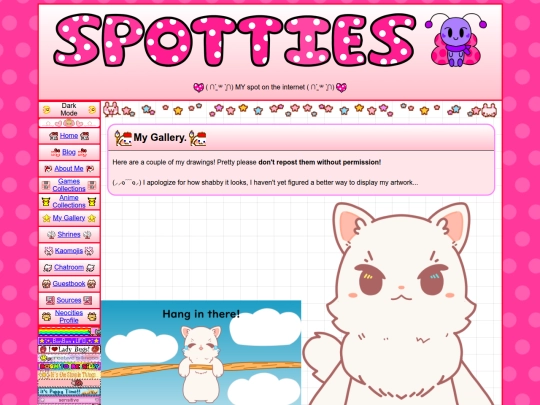Click the painter icon after My Gallery heading
This screenshot has height=405, width=540.
pos(198,138)
